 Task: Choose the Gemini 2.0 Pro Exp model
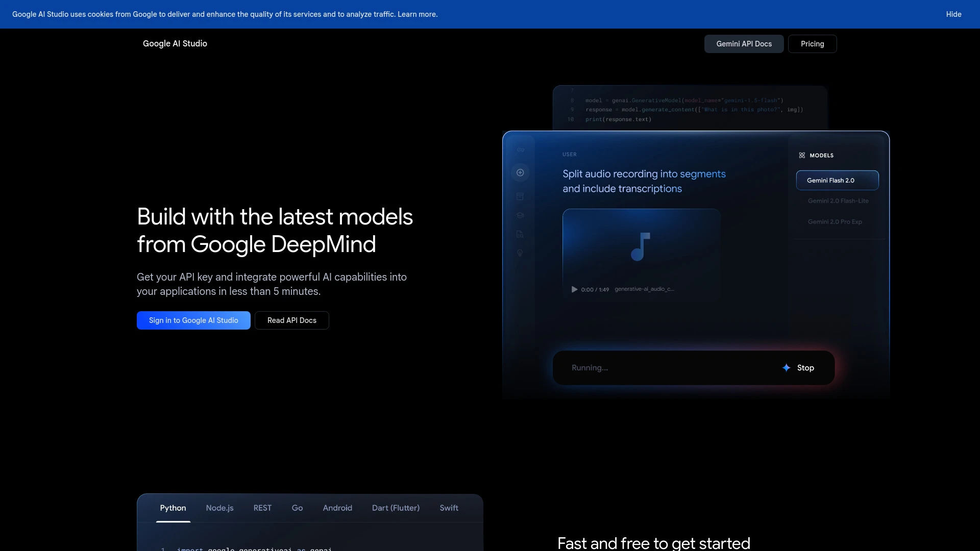835,221
